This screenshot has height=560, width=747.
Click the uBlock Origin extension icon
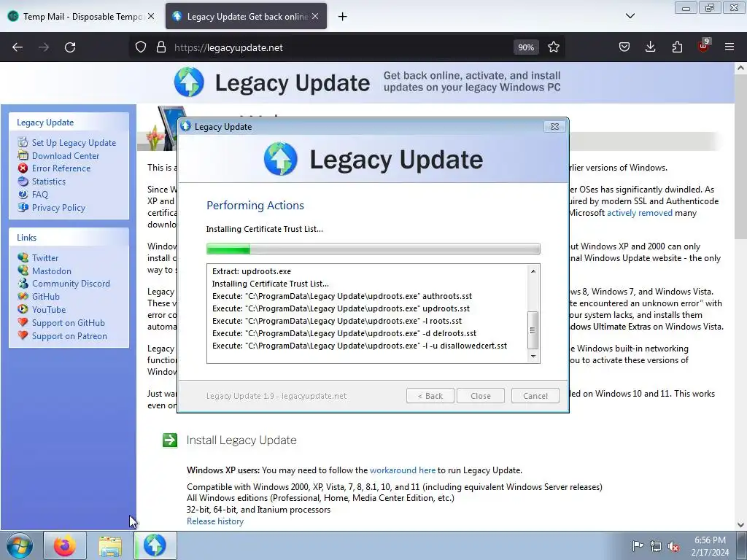(704, 46)
